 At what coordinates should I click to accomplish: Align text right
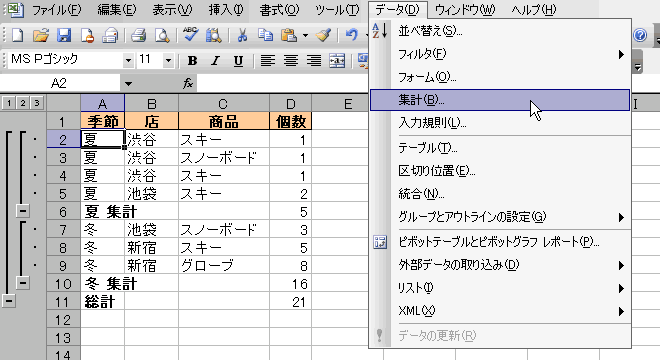(314, 61)
